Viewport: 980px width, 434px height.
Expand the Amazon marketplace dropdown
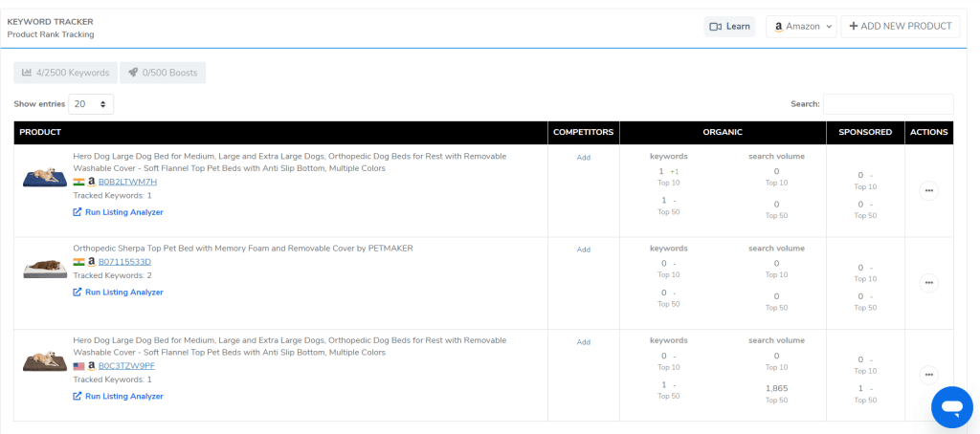(x=802, y=27)
